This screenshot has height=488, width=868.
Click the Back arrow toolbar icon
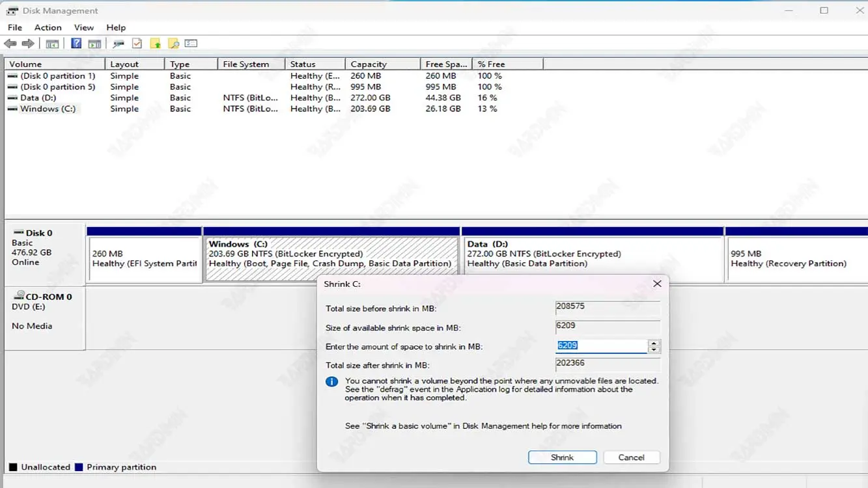click(x=10, y=44)
